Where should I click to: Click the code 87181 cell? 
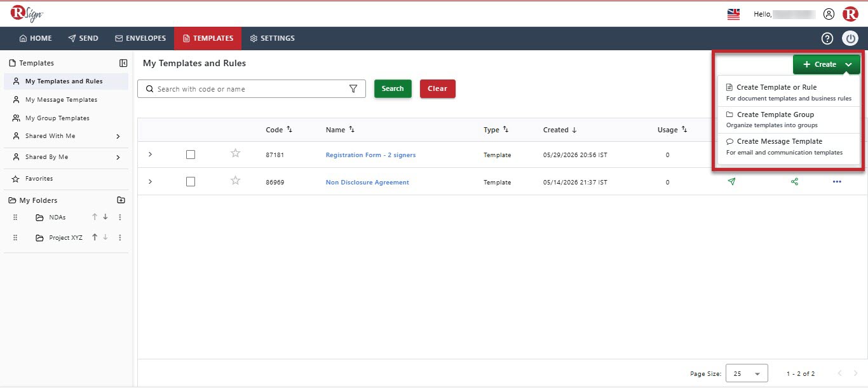pyautogui.click(x=275, y=155)
